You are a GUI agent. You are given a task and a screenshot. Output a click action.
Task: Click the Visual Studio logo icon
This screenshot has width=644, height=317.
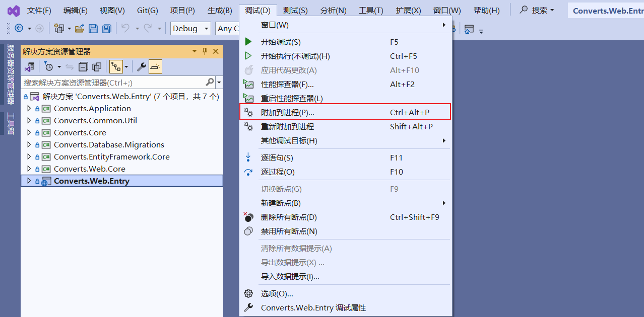[13, 10]
